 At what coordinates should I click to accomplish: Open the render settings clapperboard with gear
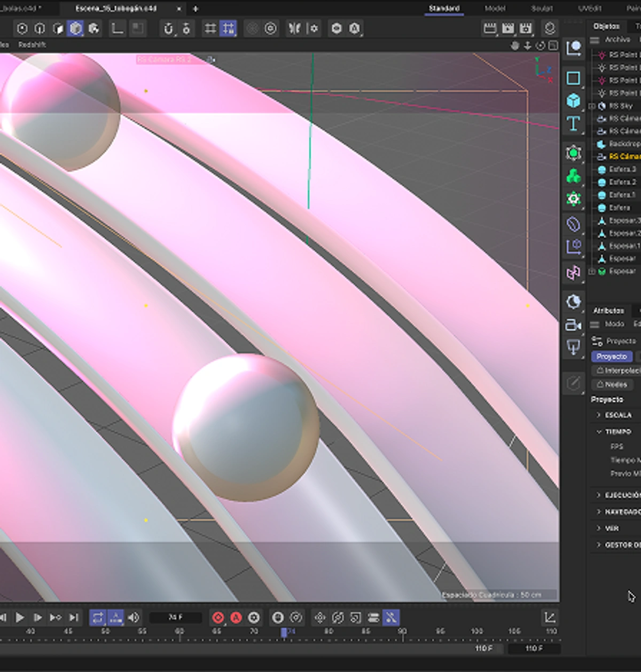coord(526,28)
